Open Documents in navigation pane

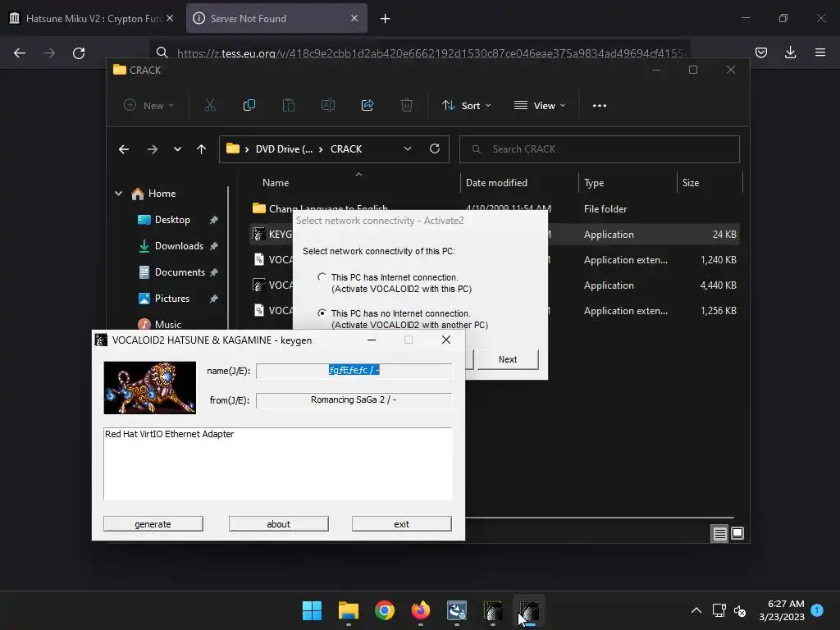tap(180, 272)
